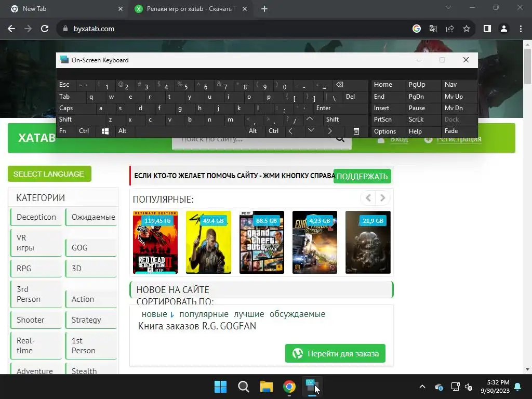Sort by новые with arrow
Screen dimensions: 532x399
(x=157, y=314)
